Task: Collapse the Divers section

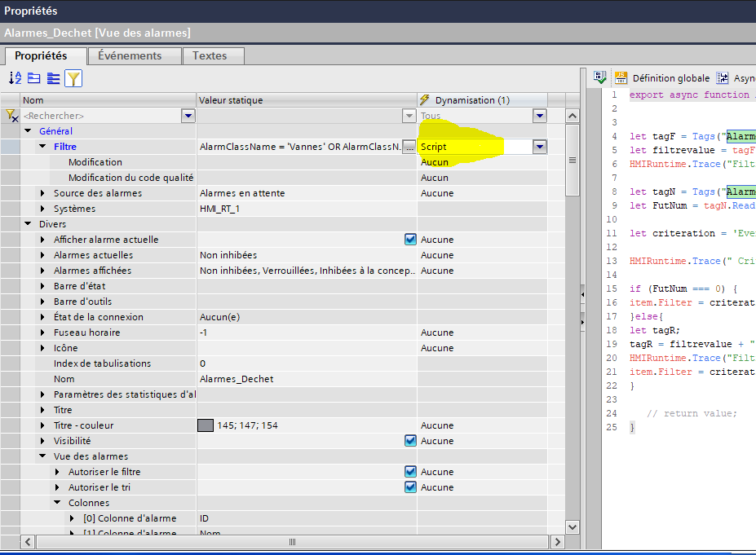Action: click(x=29, y=224)
